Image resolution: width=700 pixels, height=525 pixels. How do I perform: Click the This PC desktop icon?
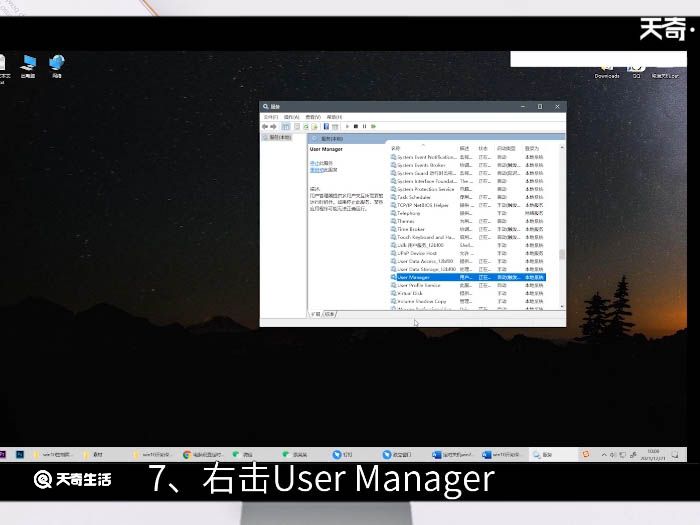pyautogui.click(x=28, y=66)
